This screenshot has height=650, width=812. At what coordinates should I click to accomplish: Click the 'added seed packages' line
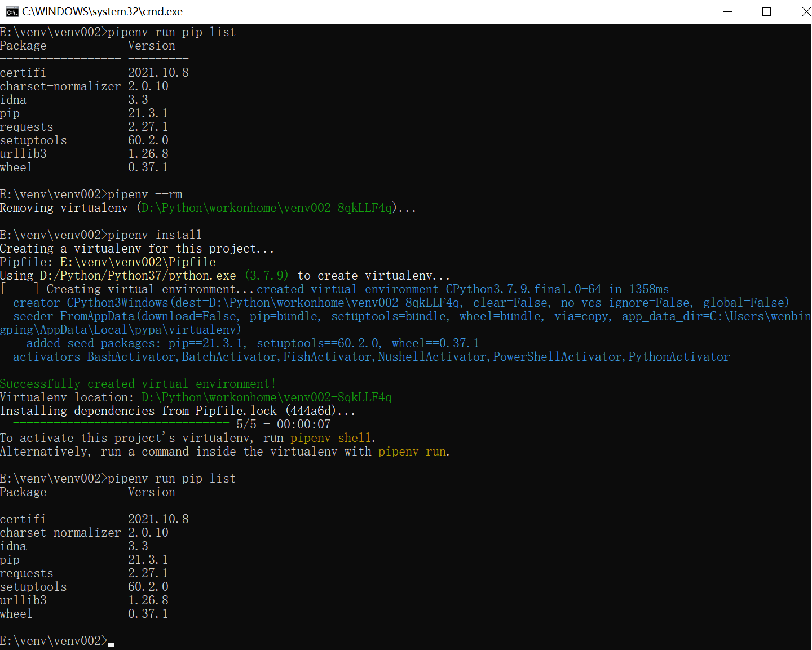[253, 343]
